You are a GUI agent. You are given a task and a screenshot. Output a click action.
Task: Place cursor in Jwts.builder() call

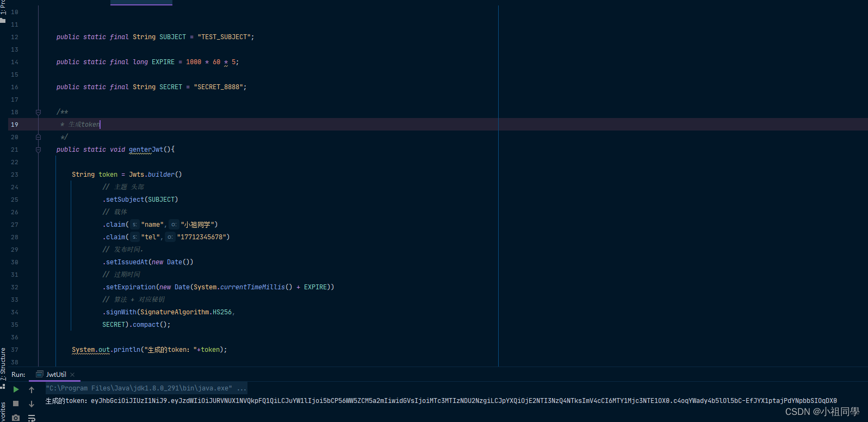click(x=155, y=175)
